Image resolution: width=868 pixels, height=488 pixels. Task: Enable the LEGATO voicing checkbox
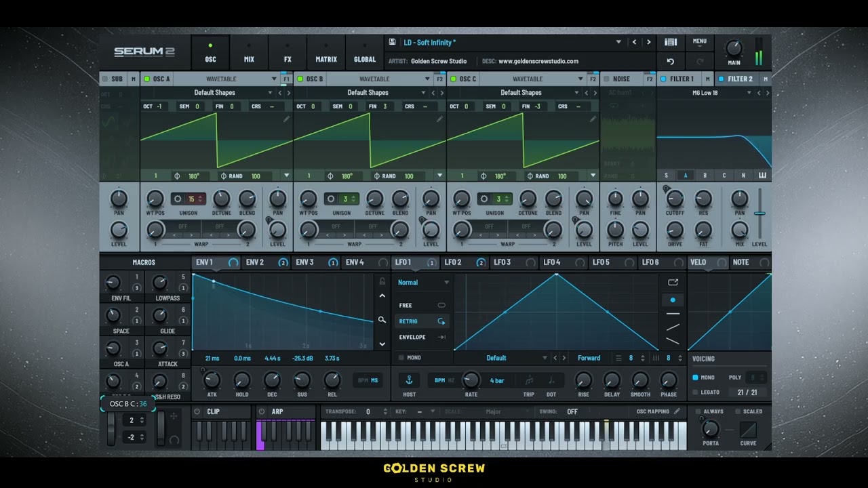(696, 392)
